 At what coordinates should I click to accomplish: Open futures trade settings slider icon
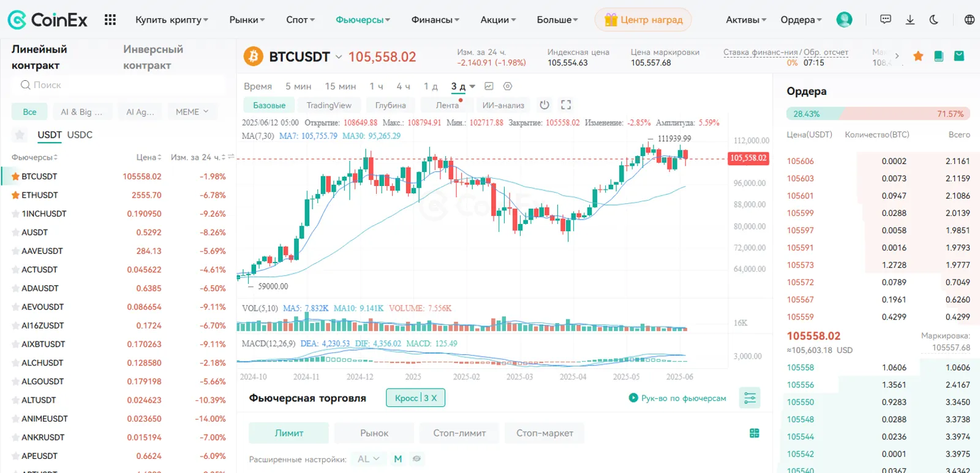[750, 398]
